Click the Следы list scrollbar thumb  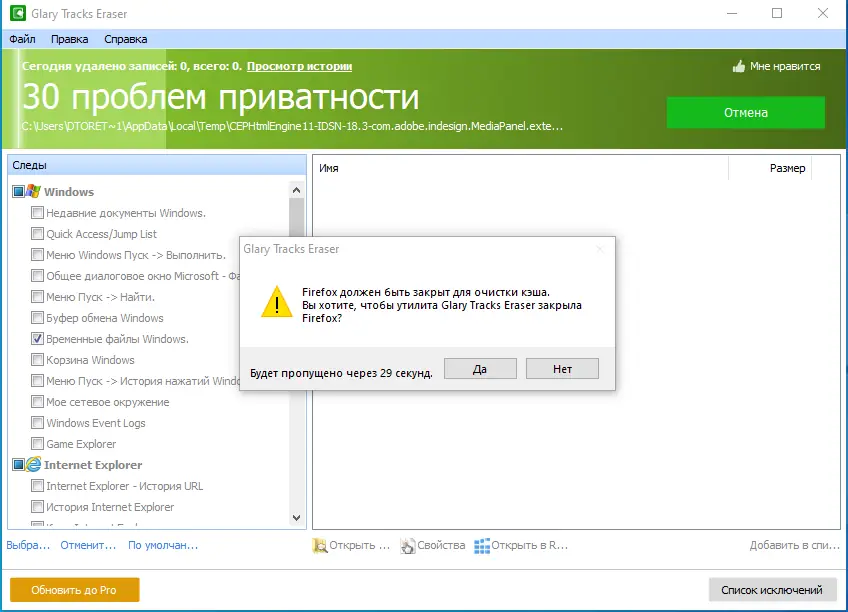click(x=296, y=217)
